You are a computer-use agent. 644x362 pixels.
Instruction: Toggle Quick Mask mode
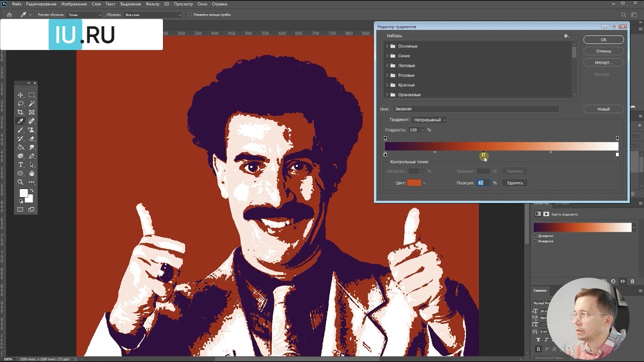21,209
